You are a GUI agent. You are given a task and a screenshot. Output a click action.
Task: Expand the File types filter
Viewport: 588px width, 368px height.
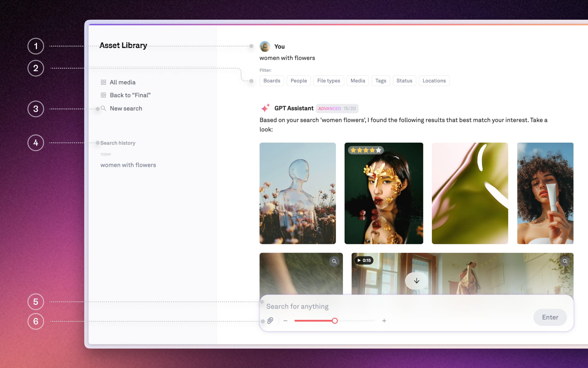pyautogui.click(x=329, y=81)
